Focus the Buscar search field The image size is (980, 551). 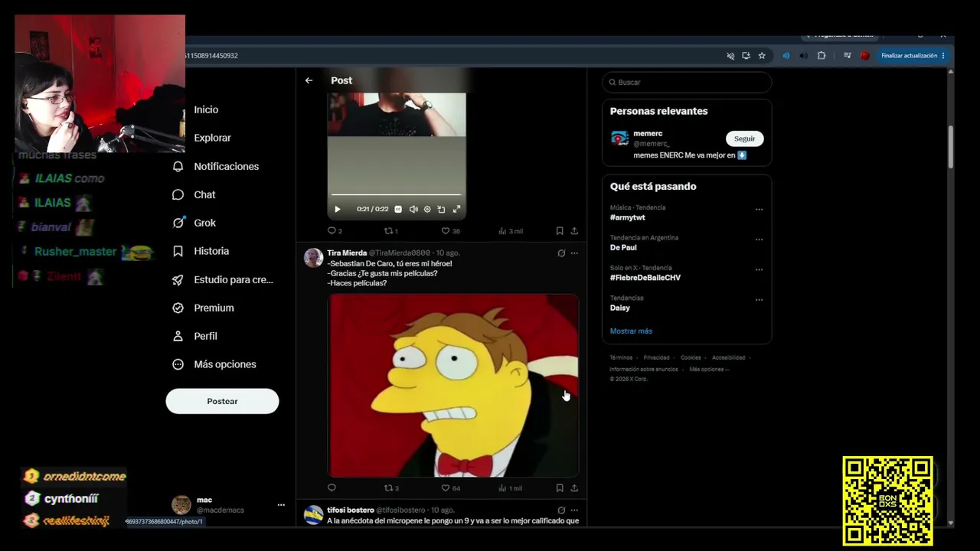(x=687, y=82)
